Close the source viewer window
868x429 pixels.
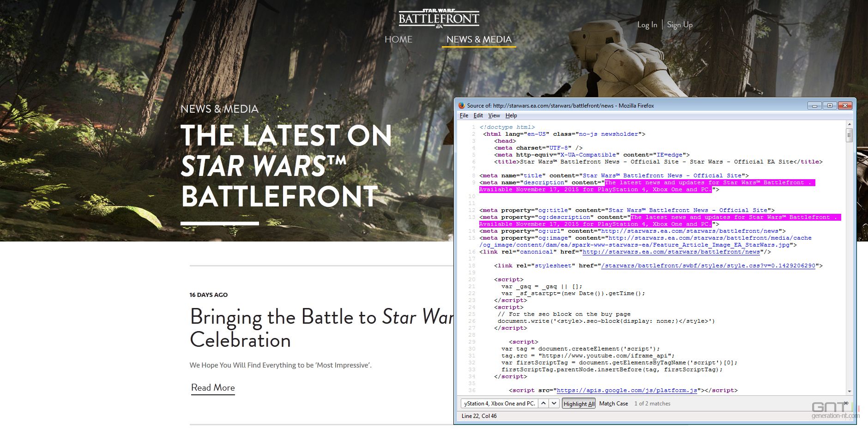coord(845,106)
